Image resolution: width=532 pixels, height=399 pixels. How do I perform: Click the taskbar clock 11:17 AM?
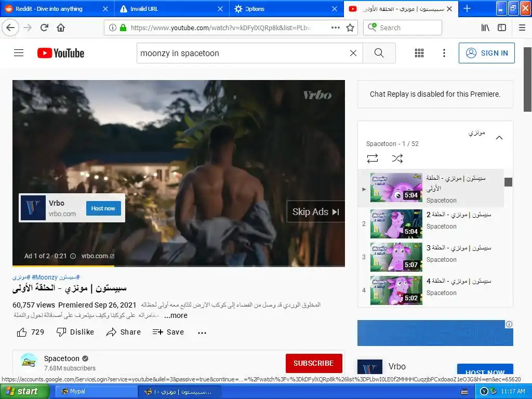[x=513, y=392]
